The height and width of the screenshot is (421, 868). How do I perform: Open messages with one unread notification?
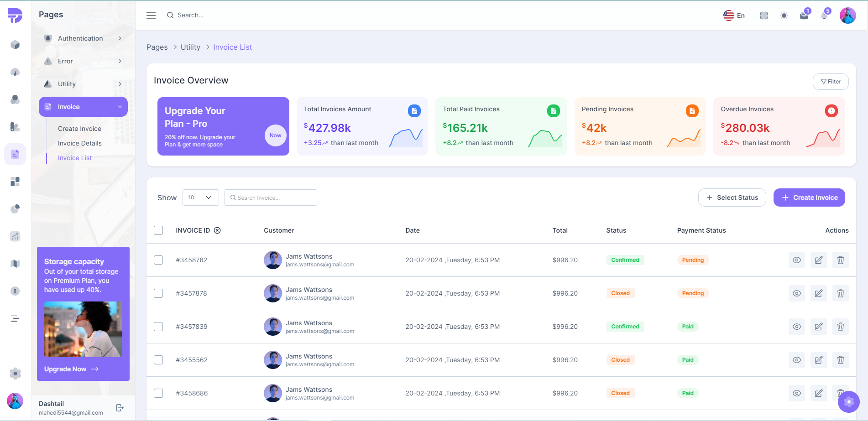click(804, 15)
